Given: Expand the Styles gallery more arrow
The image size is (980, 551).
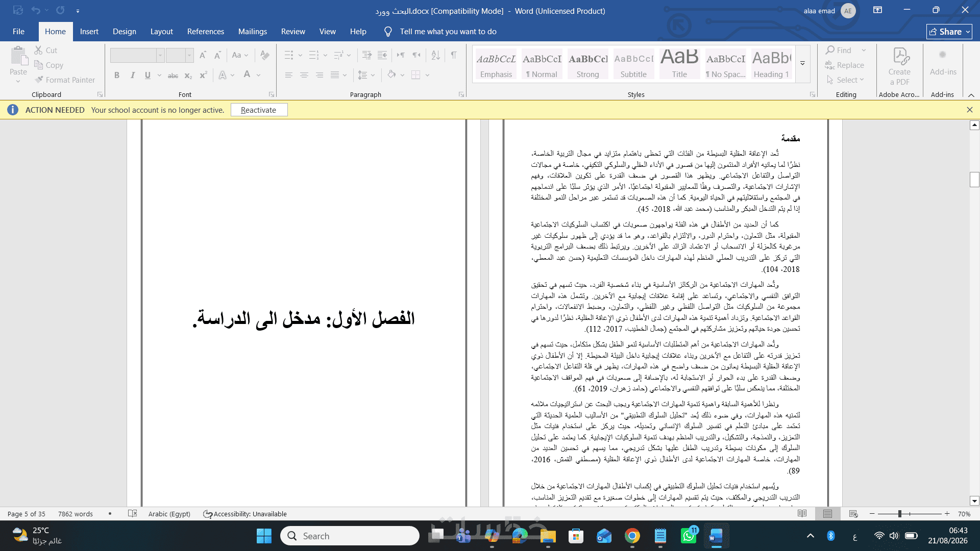Looking at the screenshot, I should pos(802,63).
